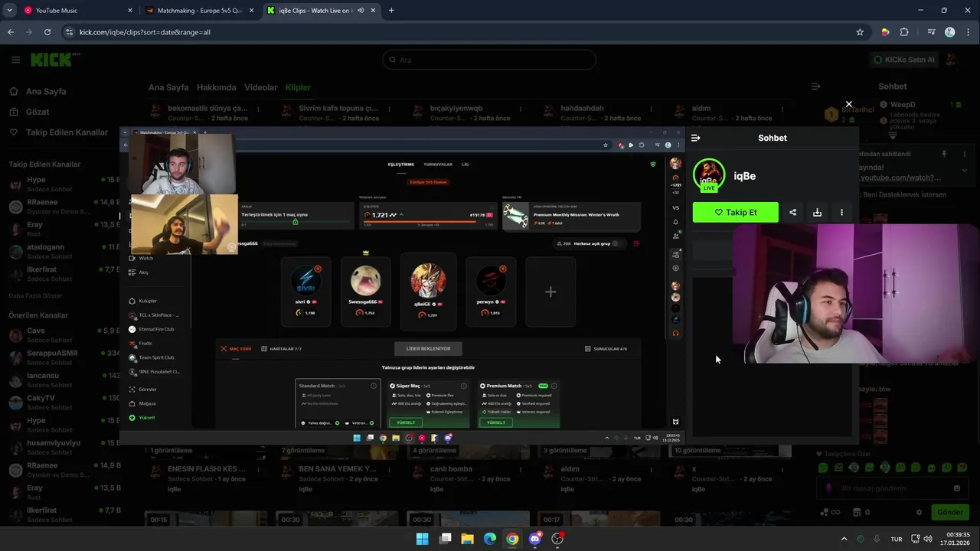
Task: Go back in the browser
Action: [11, 32]
